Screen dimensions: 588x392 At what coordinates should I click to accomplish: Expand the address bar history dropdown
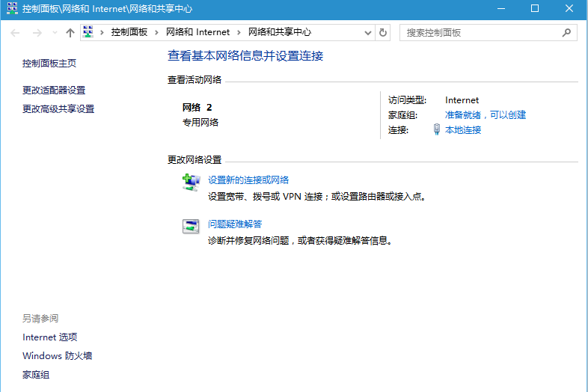pyautogui.click(x=367, y=33)
